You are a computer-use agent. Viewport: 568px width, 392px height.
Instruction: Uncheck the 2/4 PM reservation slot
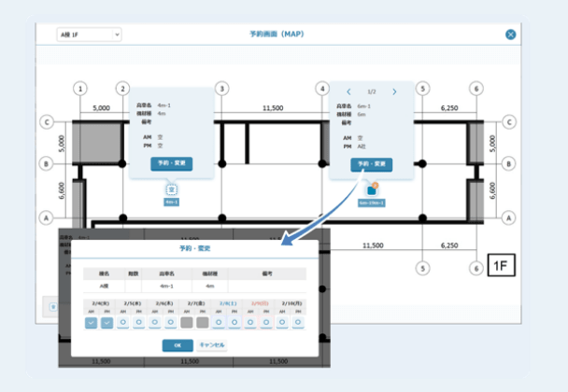coord(106,322)
